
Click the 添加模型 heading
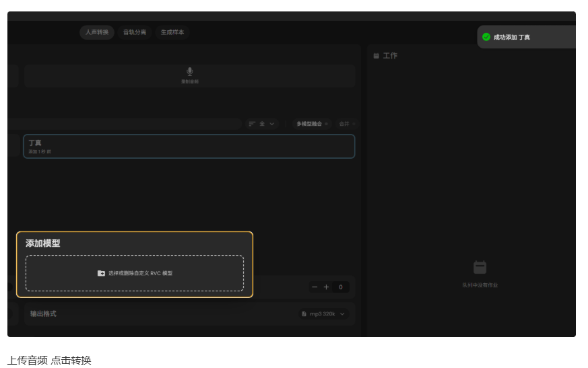pyautogui.click(x=42, y=244)
